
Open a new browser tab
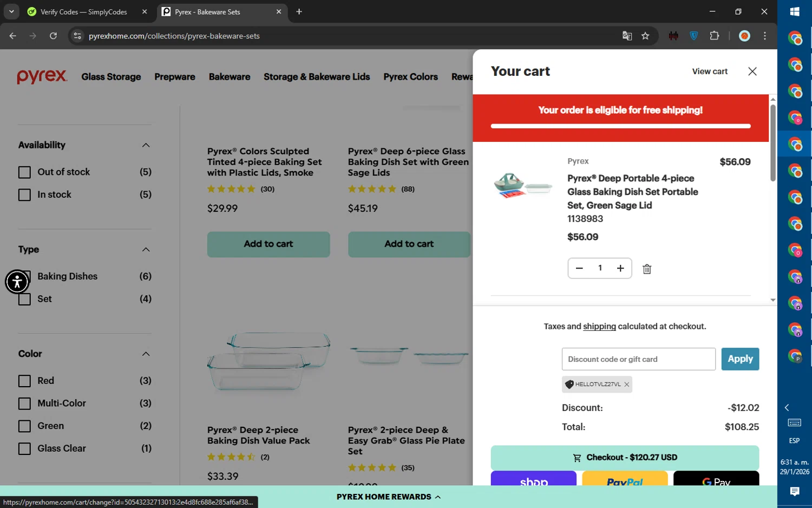tap(299, 11)
